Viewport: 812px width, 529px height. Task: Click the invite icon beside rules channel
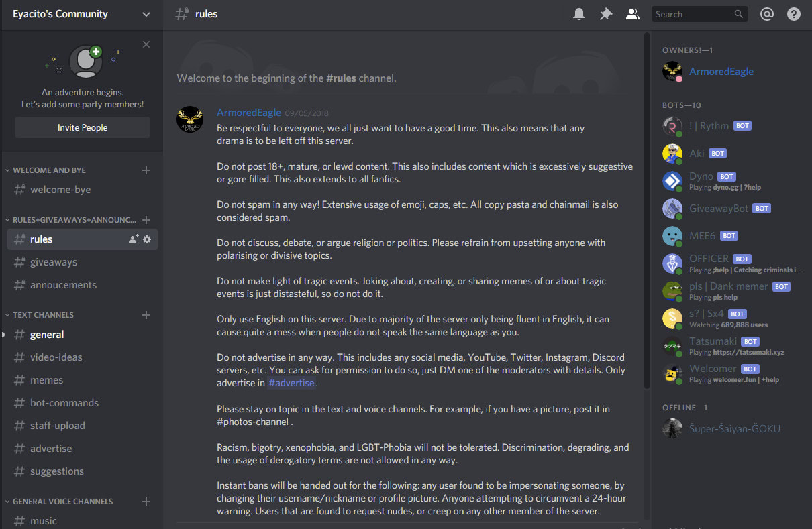(134, 239)
